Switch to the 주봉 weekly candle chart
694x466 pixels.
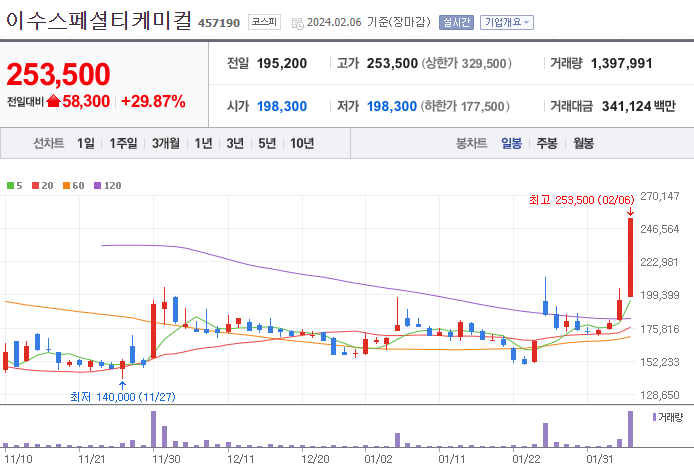click(x=547, y=143)
